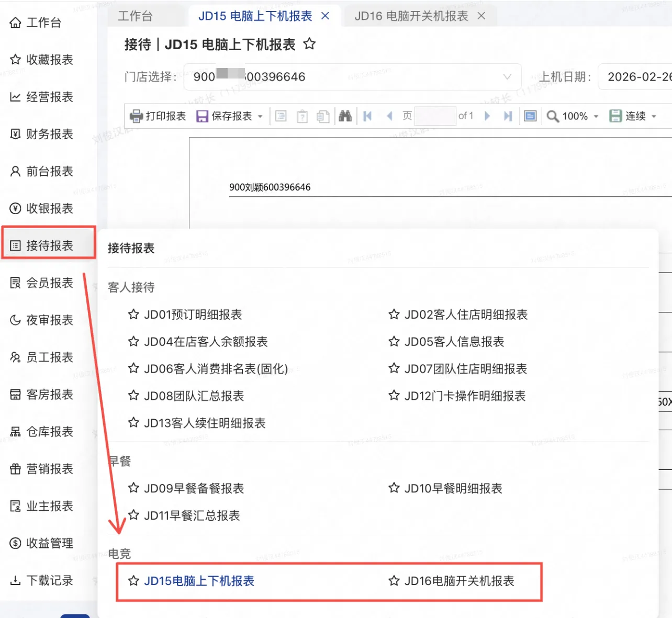Jump to the last page with the end icon
This screenshot has width=672, height=618.
[507, 116]
